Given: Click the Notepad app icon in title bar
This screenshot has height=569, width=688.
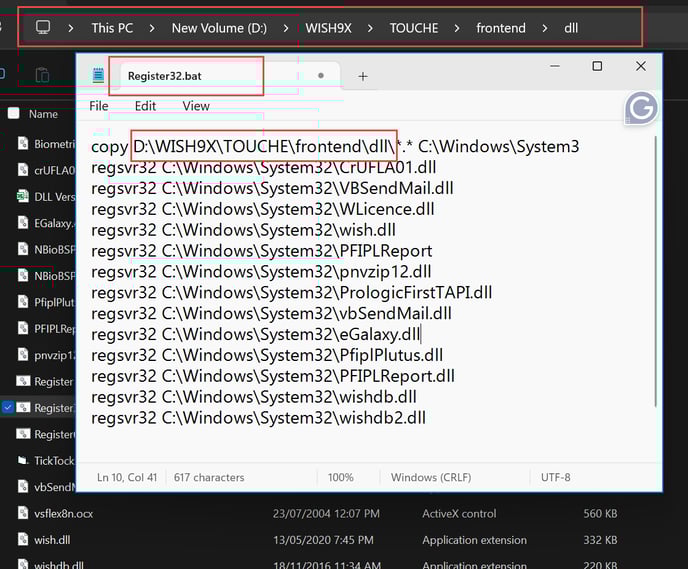Looking at the screenshot, I should (x=98, y=76).
